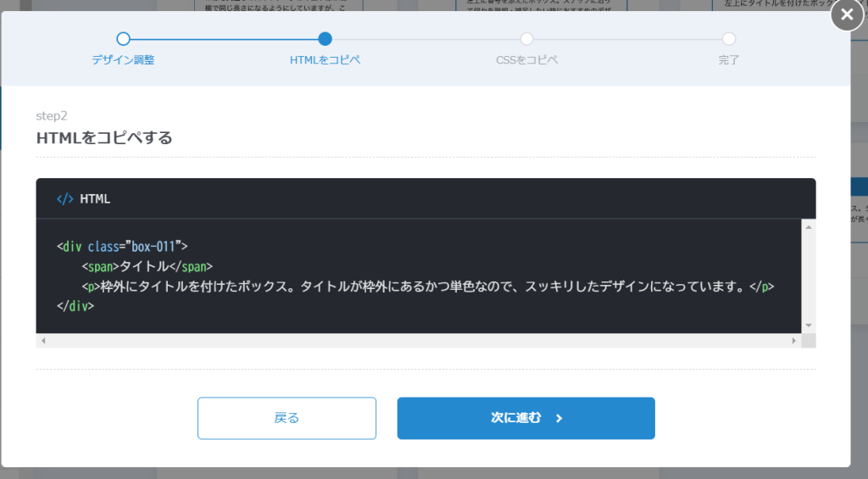
Task: Select the active HTMLをコピペ step circle
Action: click(325, 38)
